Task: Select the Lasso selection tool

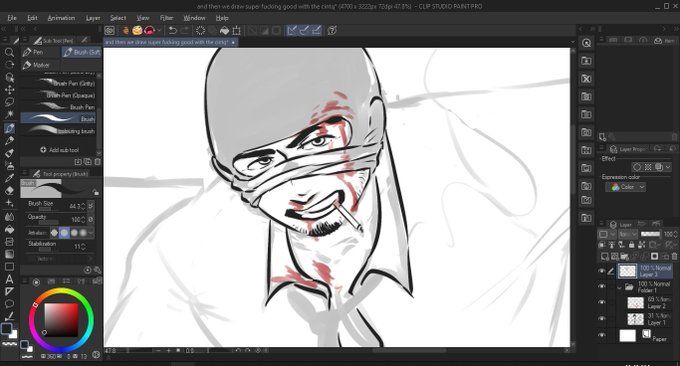Action: pos(9,102)
